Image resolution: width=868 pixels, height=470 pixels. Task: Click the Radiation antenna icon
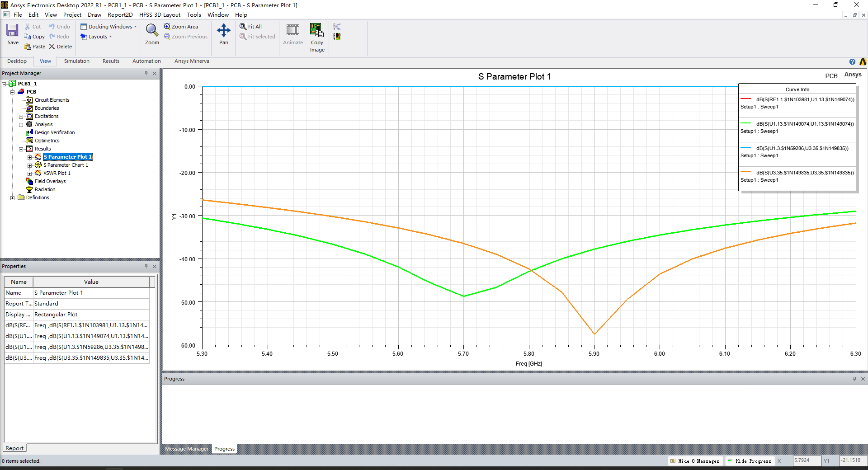(x=29, y=189)
